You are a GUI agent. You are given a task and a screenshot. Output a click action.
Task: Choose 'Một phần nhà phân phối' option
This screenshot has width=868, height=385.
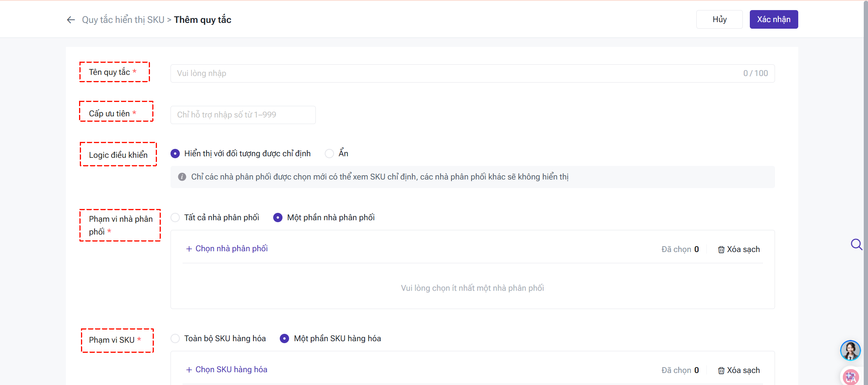tap(278, 218)
